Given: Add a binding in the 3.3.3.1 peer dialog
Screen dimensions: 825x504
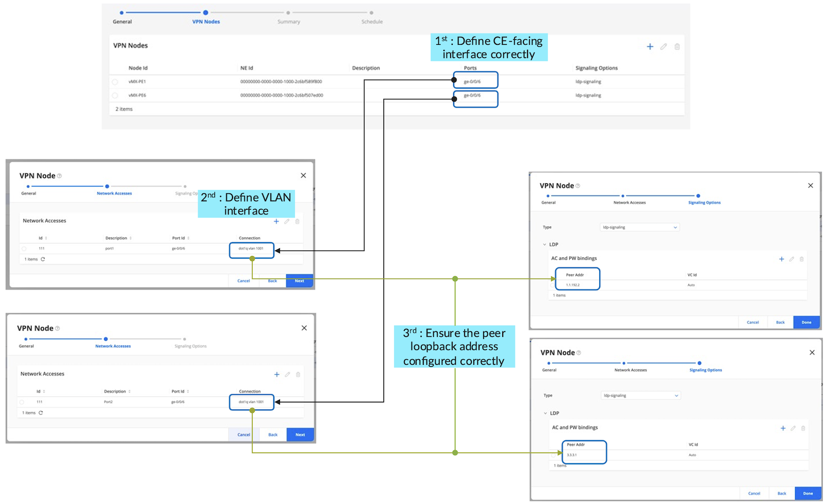Looking at the screenshot, I should click(783, 428).
